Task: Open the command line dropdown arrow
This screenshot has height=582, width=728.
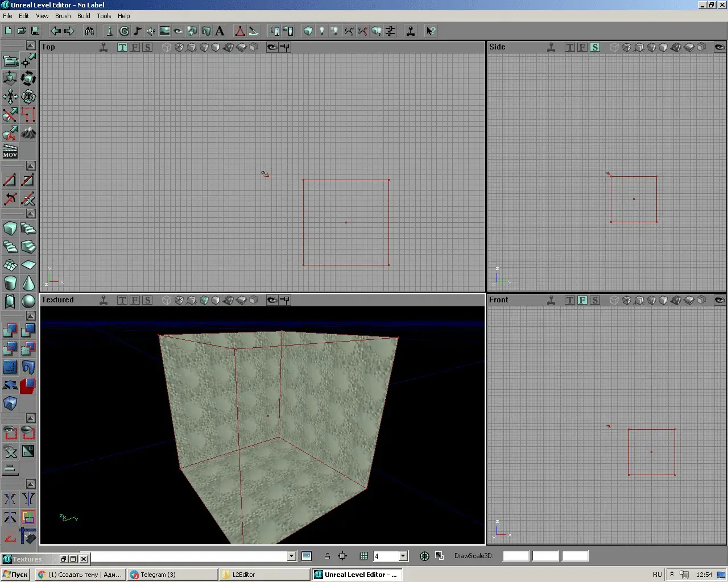Action: click(x=292, y=556)
